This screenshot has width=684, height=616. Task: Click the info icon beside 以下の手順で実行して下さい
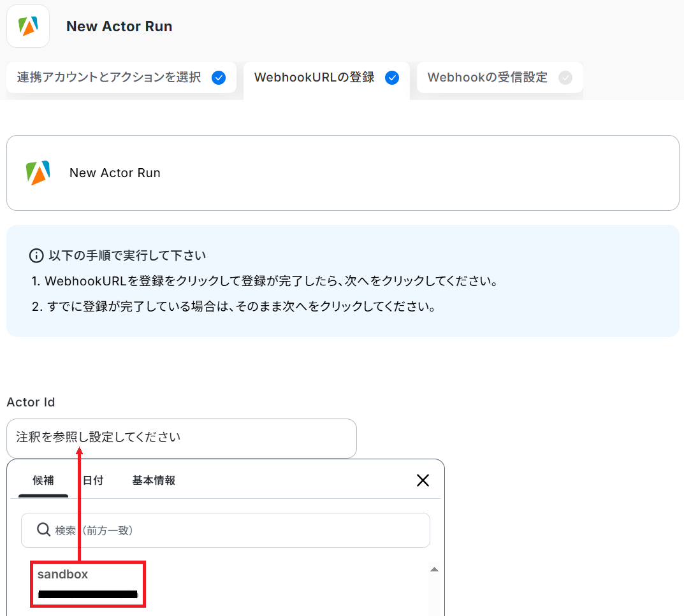(x=36, y=255)
